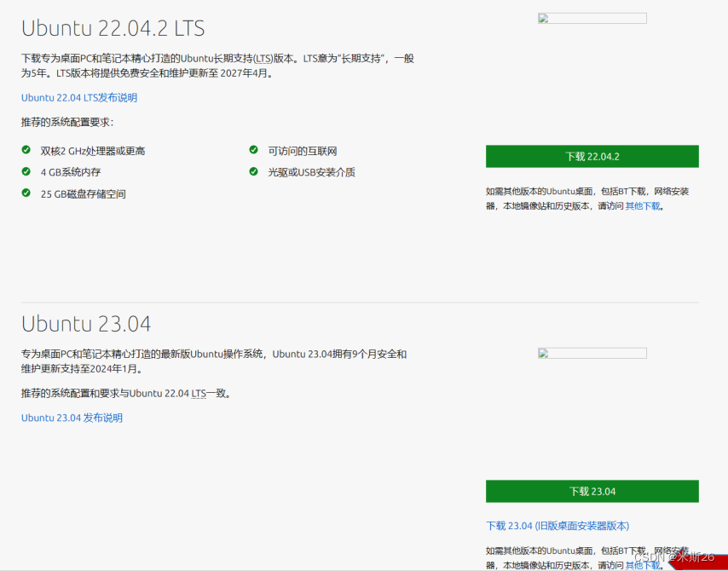728x571 pixels.
Task: Click check icon next to 光驱或USB安装介质
Action: click(253, 171)
